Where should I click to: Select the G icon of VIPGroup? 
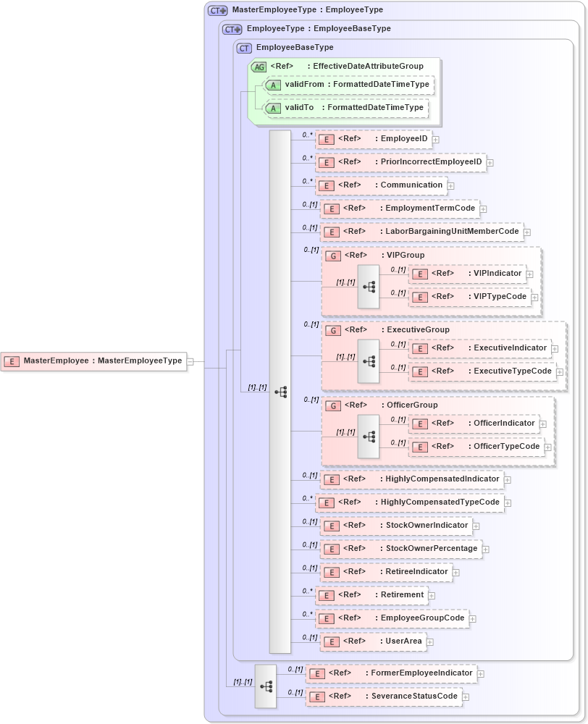pos(332,255)
